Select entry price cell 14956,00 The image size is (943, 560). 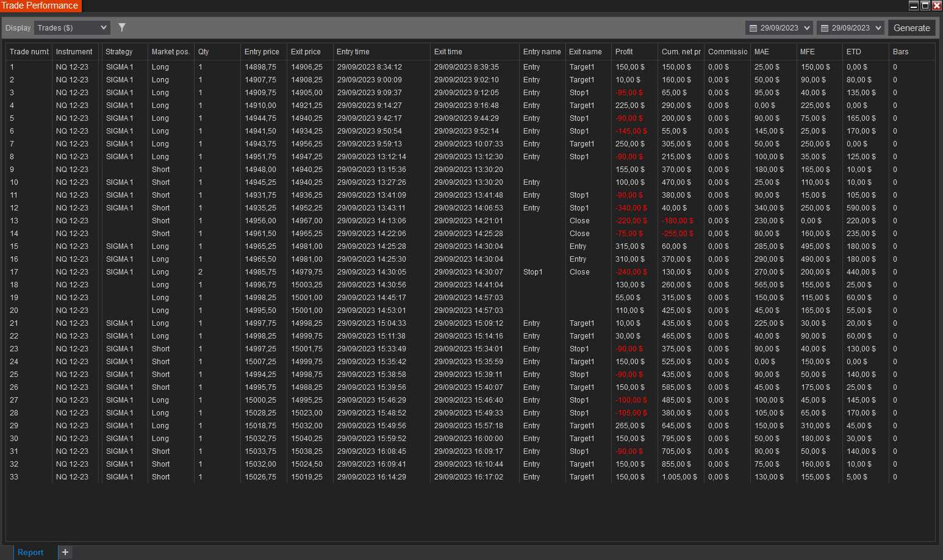[260, 221]
